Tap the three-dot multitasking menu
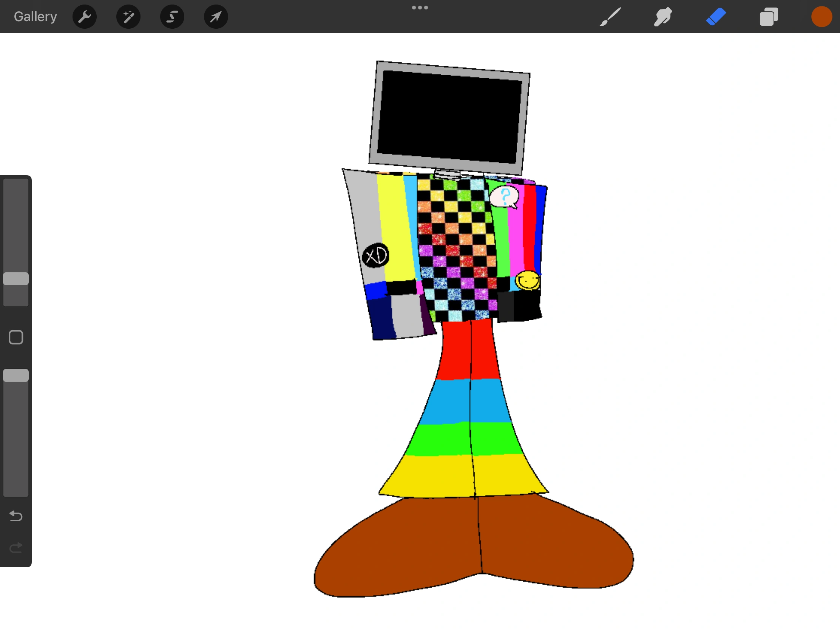 [x=420, y=8]
